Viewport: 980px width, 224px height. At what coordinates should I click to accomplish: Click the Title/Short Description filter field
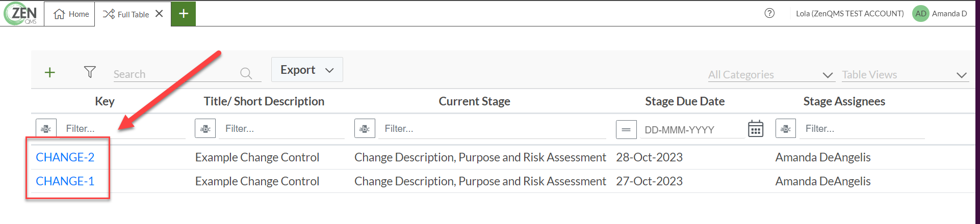point(282,129)
